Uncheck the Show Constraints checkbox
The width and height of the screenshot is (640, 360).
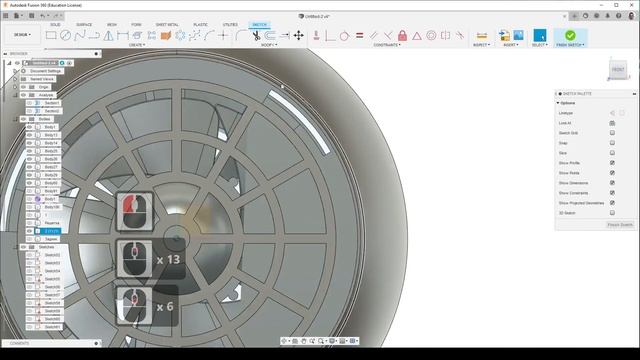(612, 193)
